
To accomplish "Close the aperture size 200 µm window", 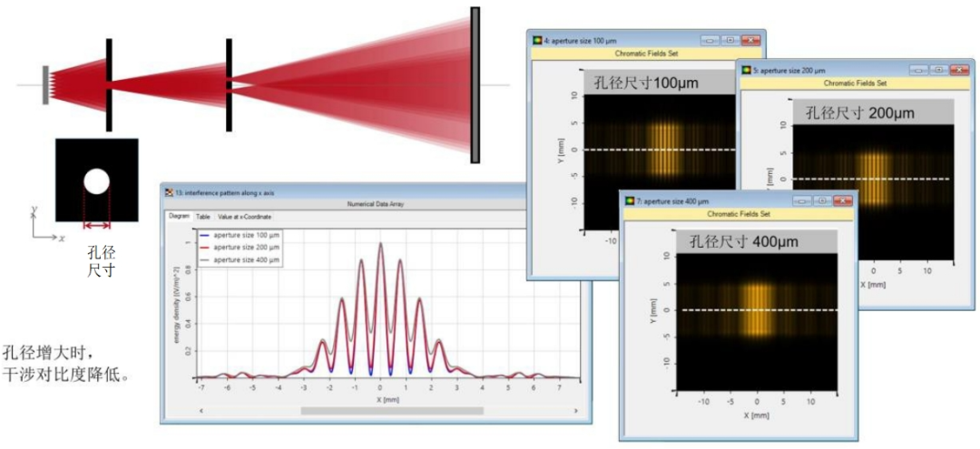I will coord(959,71).
